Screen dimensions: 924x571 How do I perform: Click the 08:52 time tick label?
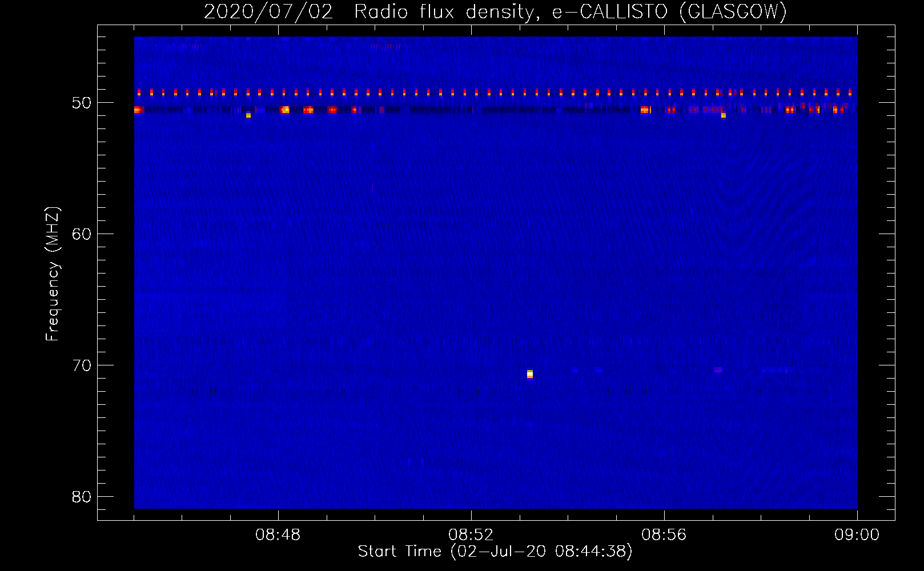[471, 535]
